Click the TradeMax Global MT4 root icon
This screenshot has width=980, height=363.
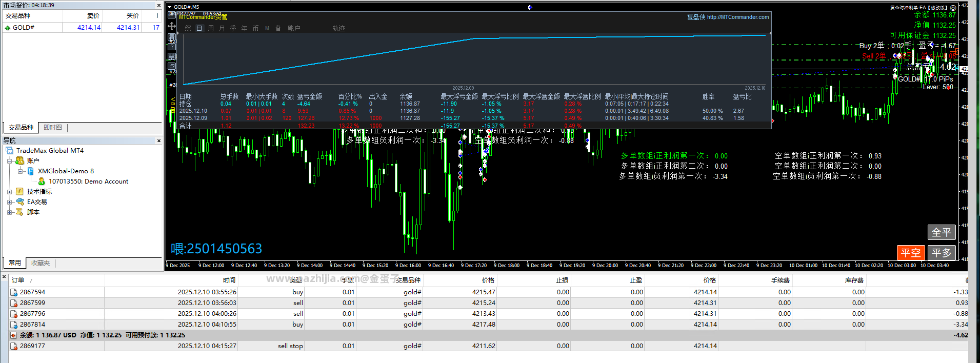pyautogui.click(x=9, y=150)
